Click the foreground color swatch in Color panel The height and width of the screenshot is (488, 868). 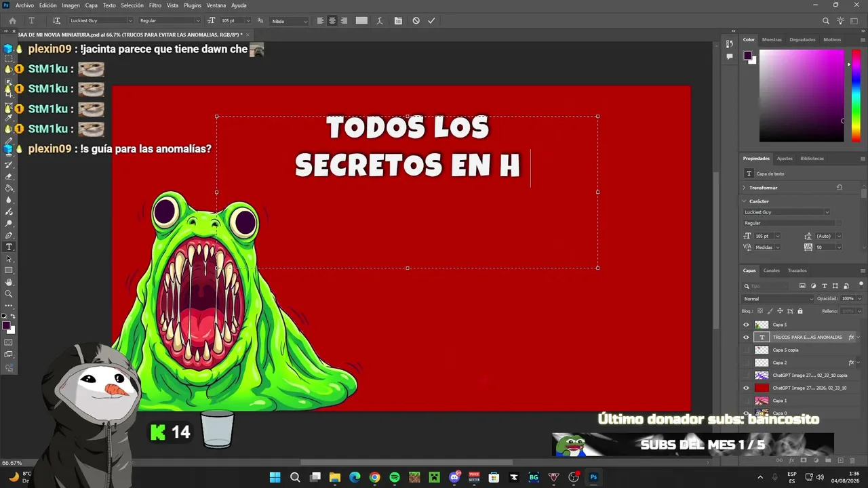click(747, 56)
